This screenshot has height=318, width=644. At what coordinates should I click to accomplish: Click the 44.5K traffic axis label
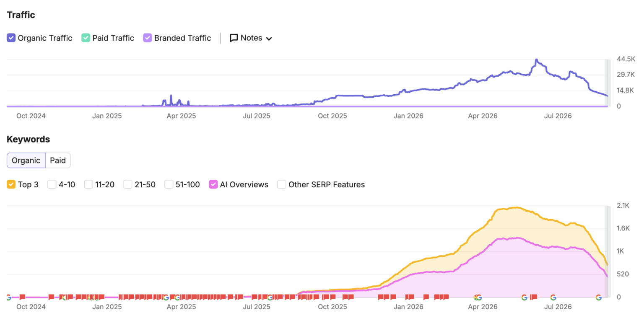(626, 59)
